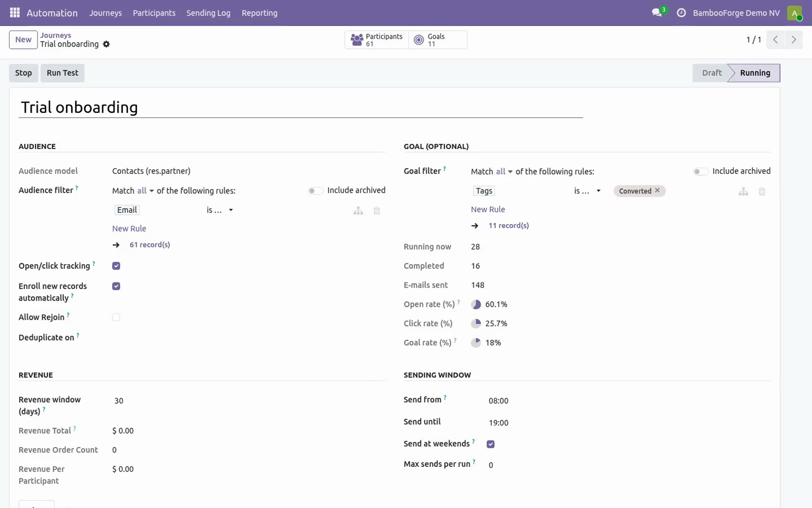
Task: Add branch to the Tags goal rule
Action: click(743, 192)
